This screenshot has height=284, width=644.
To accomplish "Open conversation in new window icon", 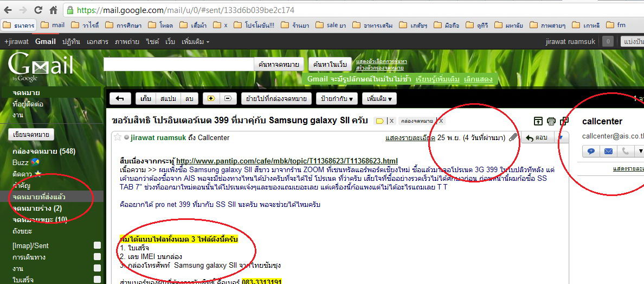I will tap(564, 121).
